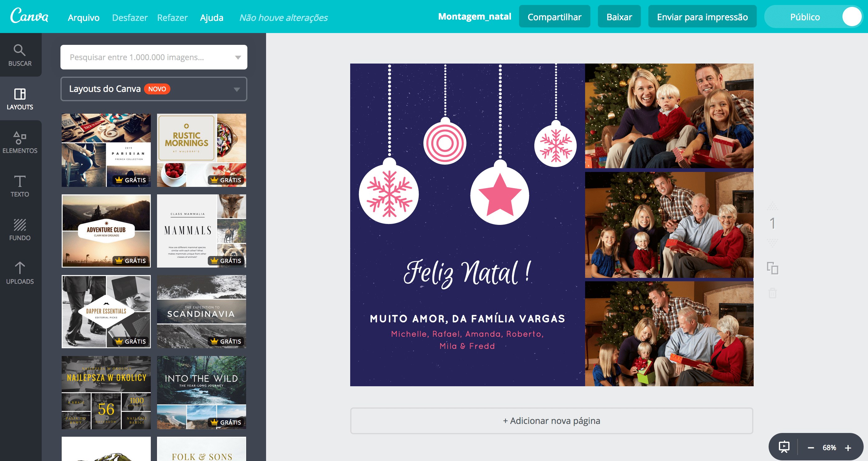Click the 68% zoom level
This screenshot has height=461, width=868.
click(x=829, y=448)
